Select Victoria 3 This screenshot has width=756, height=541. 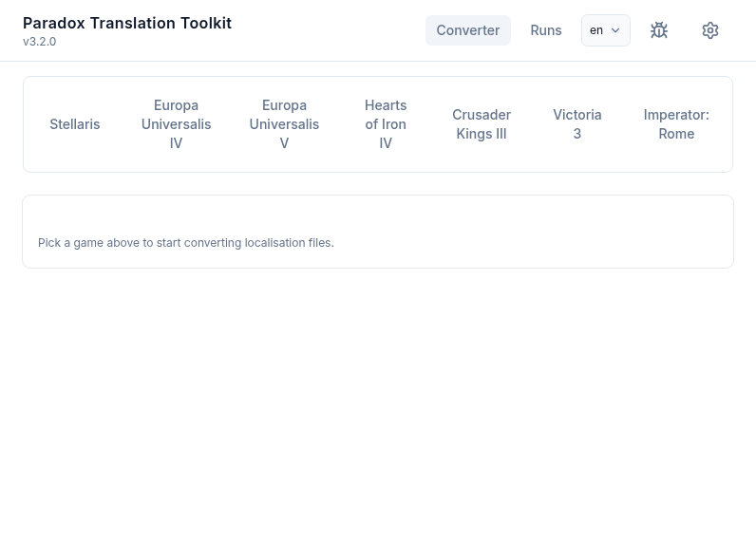[x=577, y=124]
